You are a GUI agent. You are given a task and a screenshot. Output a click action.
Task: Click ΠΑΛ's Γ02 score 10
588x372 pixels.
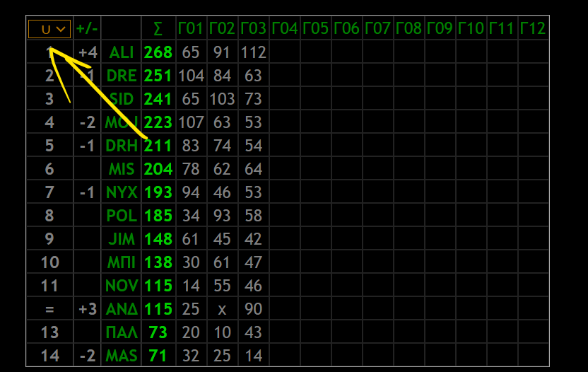tap(222, 332)
